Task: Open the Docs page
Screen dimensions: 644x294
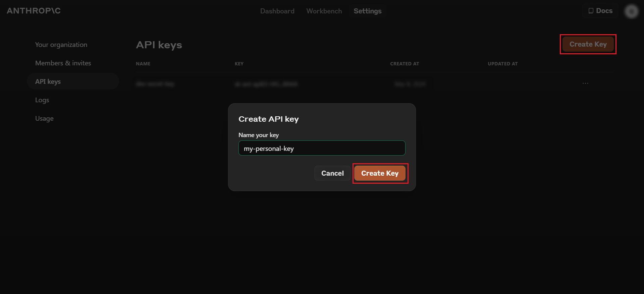Action: pos(600,11)
